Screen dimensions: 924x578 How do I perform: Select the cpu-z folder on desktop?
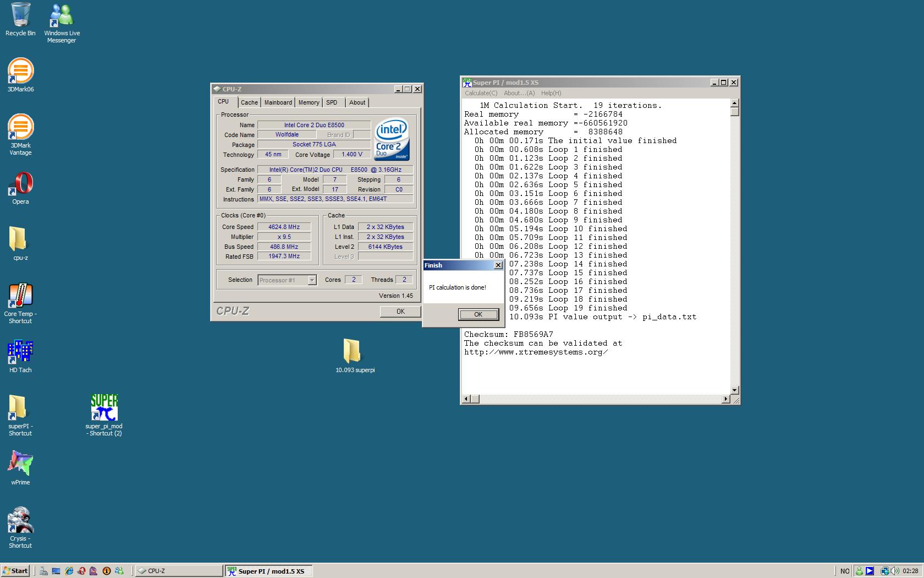point(20,244)
